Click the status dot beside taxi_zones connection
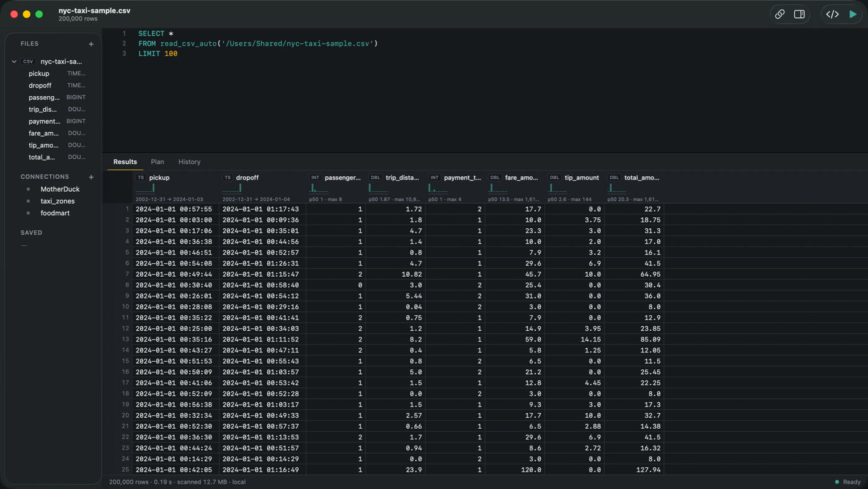This screenshot has width=868, height=489. 28,201
